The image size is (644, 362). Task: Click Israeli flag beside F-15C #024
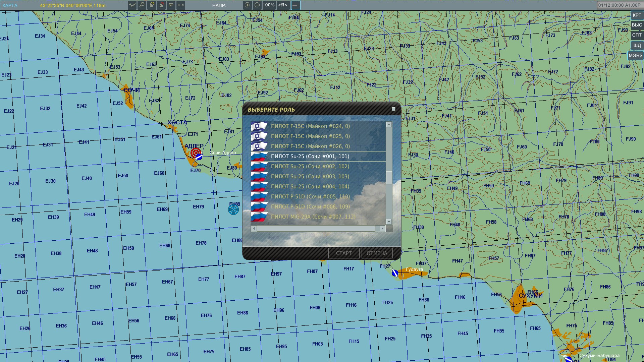tap(259, 126)
